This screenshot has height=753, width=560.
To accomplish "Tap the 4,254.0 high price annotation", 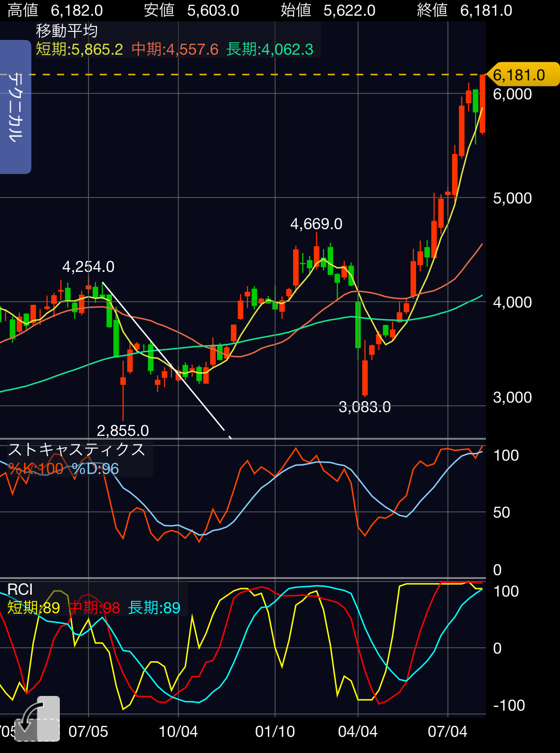I will click(88, 267).
